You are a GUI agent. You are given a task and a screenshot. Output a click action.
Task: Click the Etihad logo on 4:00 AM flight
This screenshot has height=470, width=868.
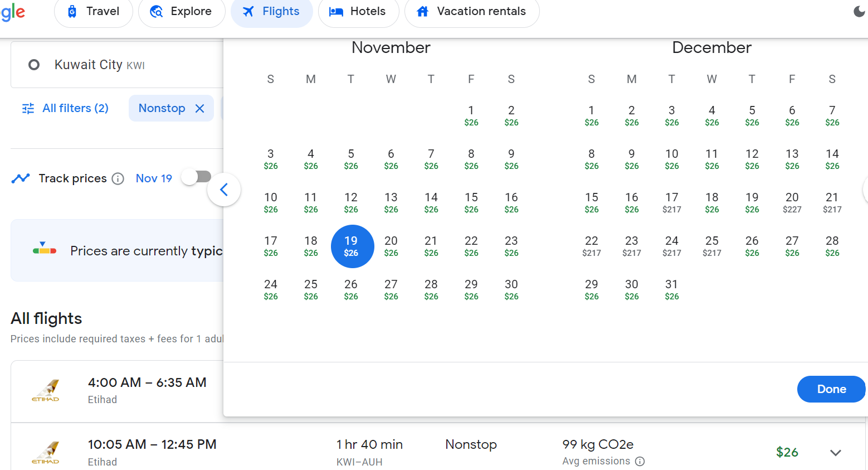tap(46, 390)
